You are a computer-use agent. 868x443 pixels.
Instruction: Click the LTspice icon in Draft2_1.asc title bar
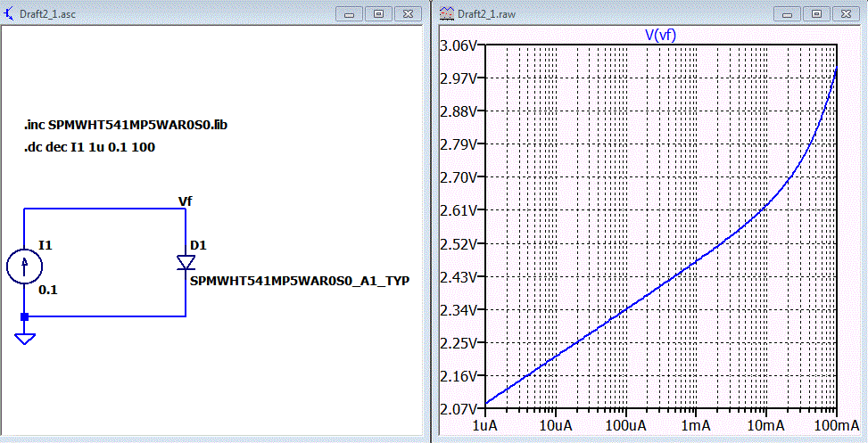pos(10,13)
